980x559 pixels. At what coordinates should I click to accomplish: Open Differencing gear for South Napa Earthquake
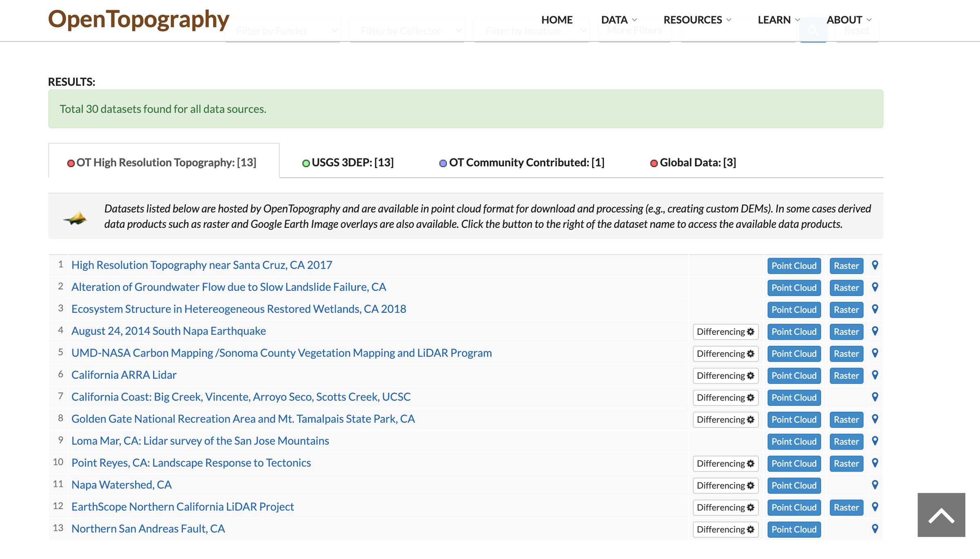(725, 332)
